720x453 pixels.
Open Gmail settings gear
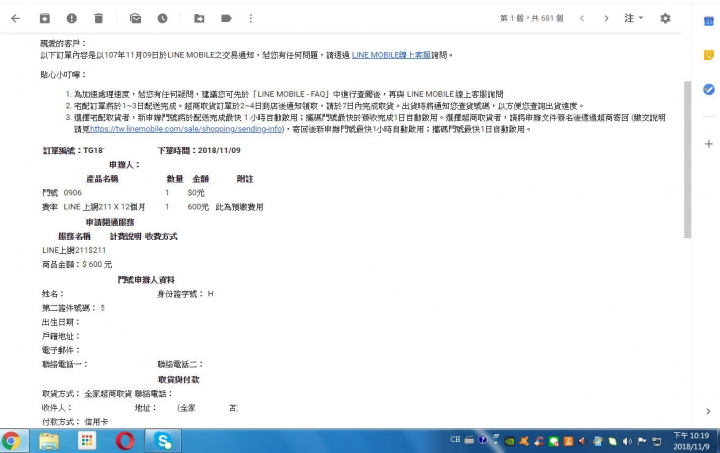pyautogui.click(x=665, y=18)
